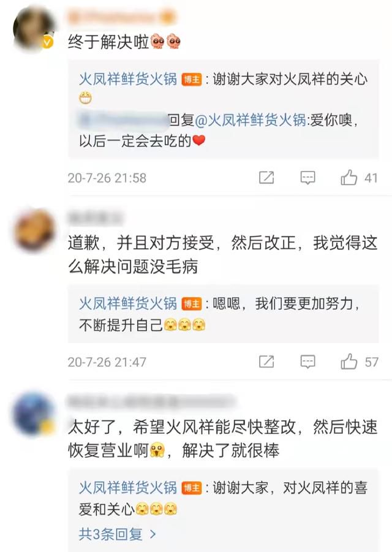Select the comment starting with 道歉
This screenshot has width=392, height=552.
click(x=222, y=254)
